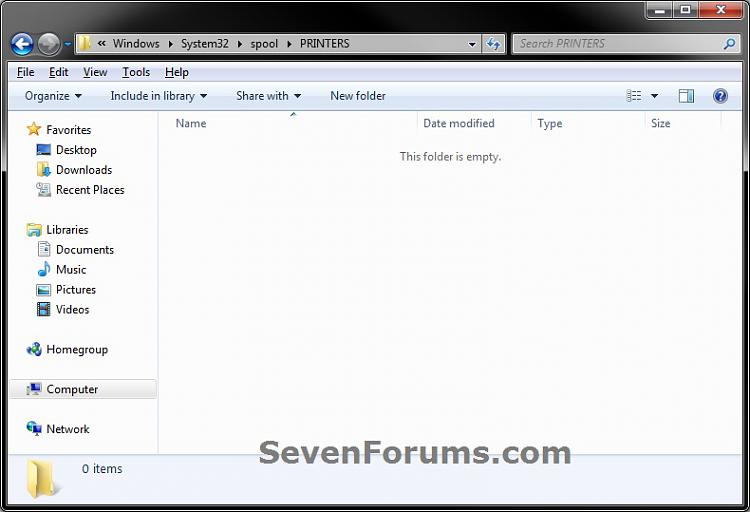Select Favorites in the navigation pane
750x512 pixels.
pos(68,130)
